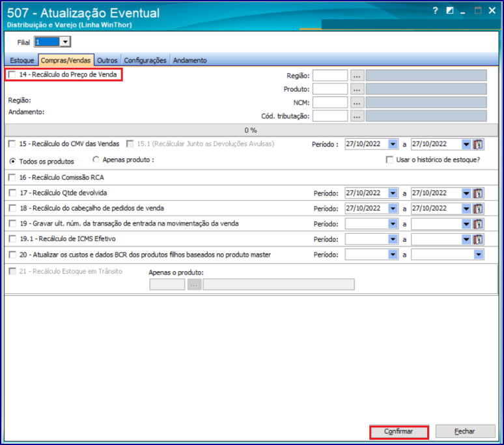Select Apenas produto radio button
Image resolution: width=504 pixels, height=445 pixels.
click(96, 160)
